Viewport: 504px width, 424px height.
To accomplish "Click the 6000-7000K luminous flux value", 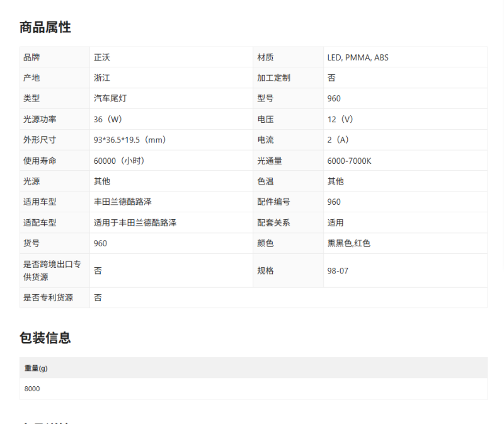I will (349, 161).
